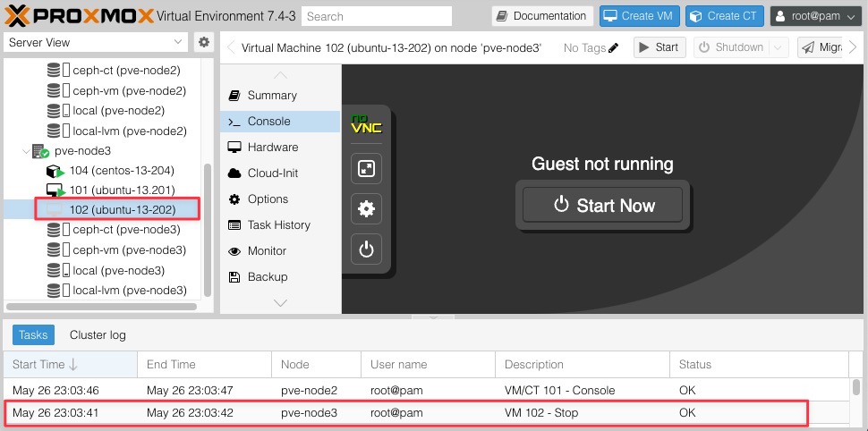Select 104 (centos-13-204) in the tree
868x431 pixels.
tap(122, 171)
